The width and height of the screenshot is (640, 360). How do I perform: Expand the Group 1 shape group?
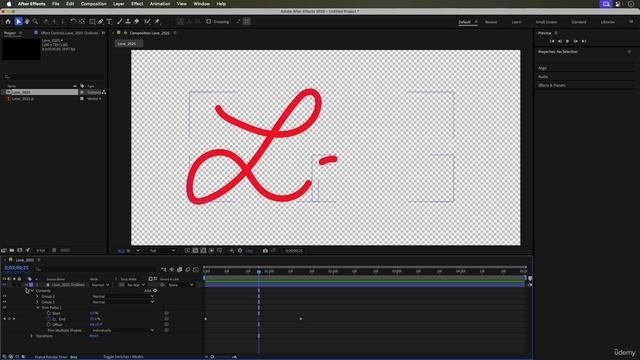(38, 302)
